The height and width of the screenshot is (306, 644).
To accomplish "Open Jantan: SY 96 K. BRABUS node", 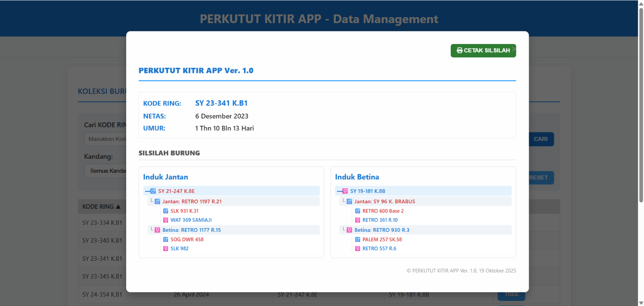I will 384,202.
